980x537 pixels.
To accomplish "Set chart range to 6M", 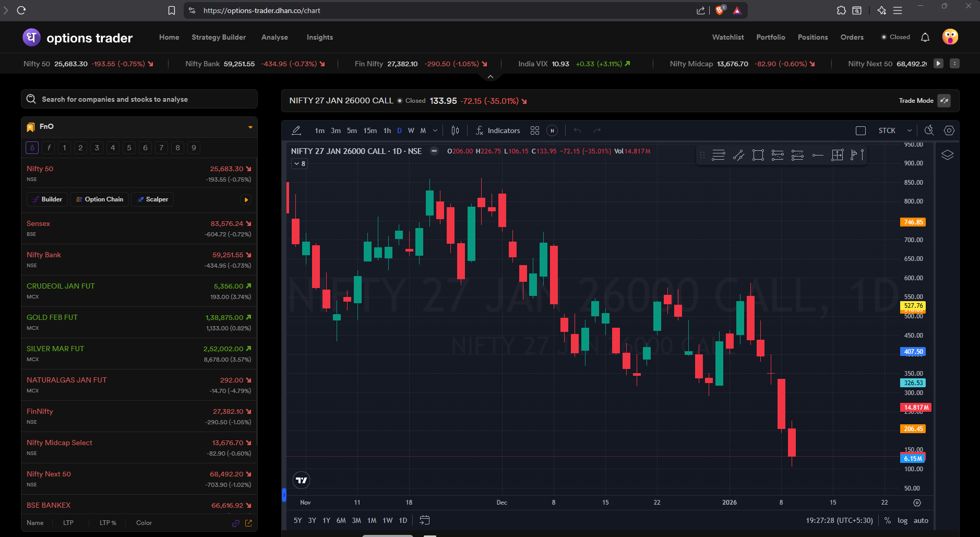I will click(341, 520).
